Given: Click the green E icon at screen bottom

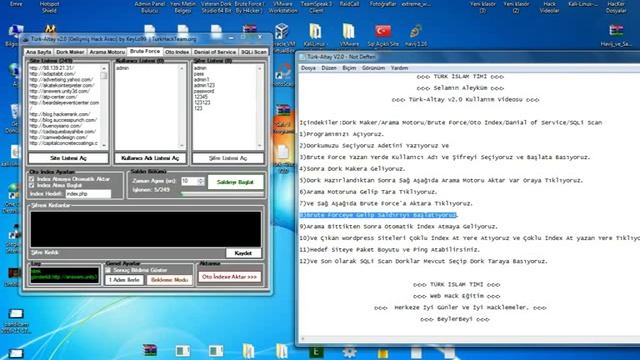Looking at the screenshot, I should tap(316, 351).
